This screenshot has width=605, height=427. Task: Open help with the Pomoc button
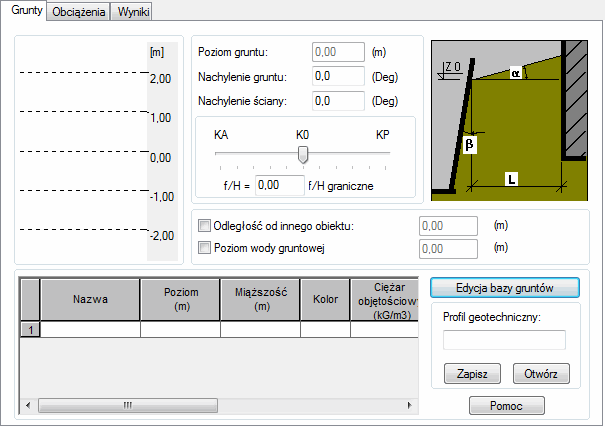tap(507, 405)
